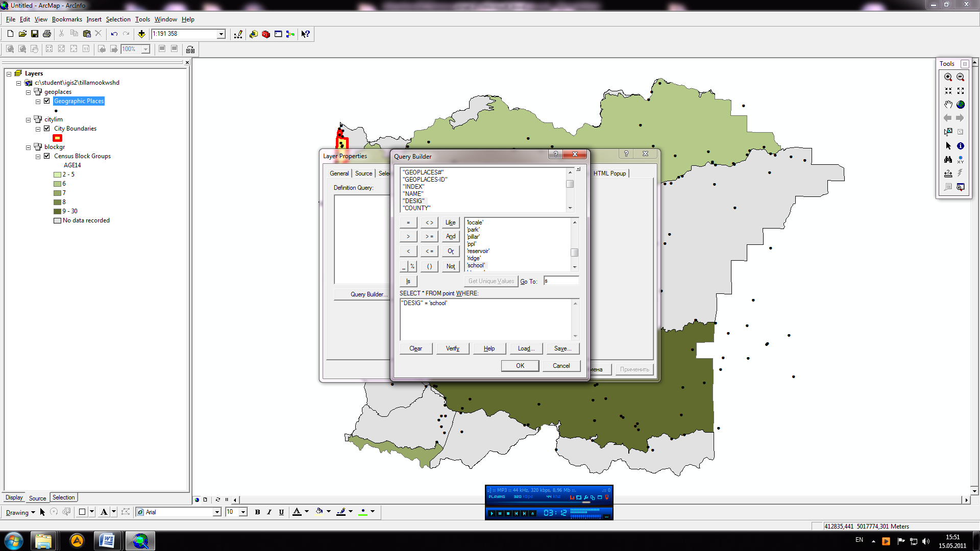Toggle the Geographic Places layer checkbox
The width and height of the screenshot is (980, 551).
click(x=47, y=101)
